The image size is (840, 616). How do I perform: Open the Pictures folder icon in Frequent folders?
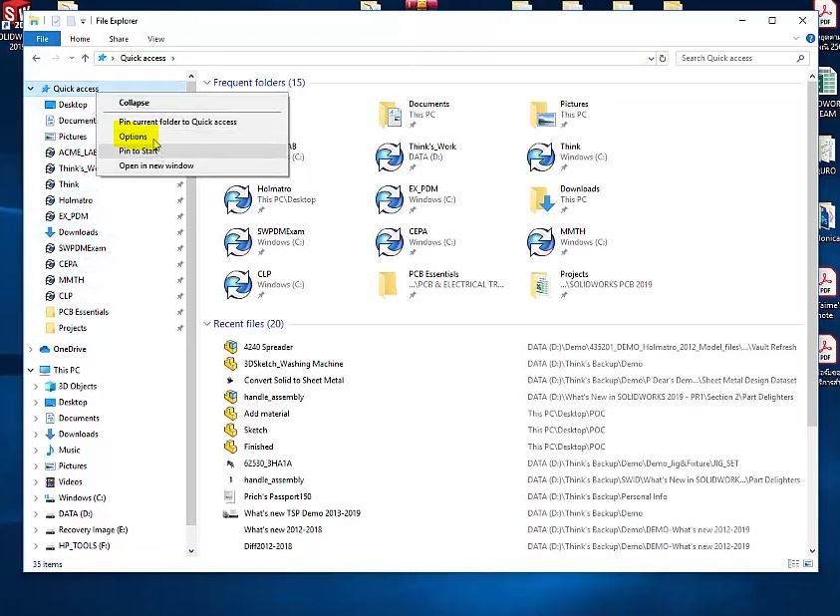542,115
